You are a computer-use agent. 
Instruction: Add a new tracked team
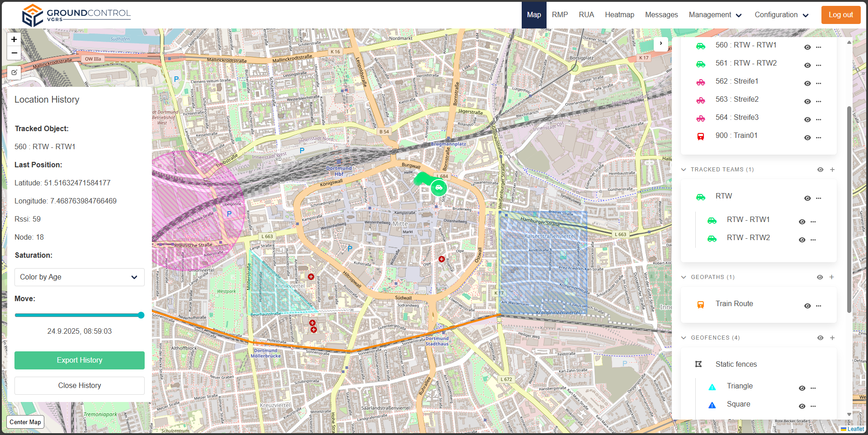[x=832, y=170]
